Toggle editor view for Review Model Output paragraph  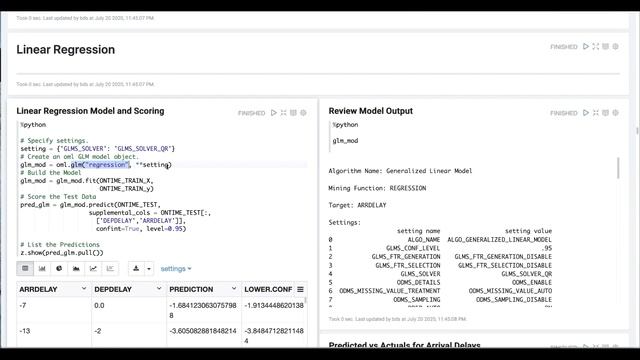tap(596, 113)
